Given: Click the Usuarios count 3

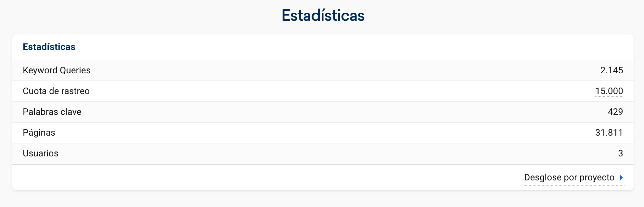Looking at the screenshot, I should pos(620,153).
